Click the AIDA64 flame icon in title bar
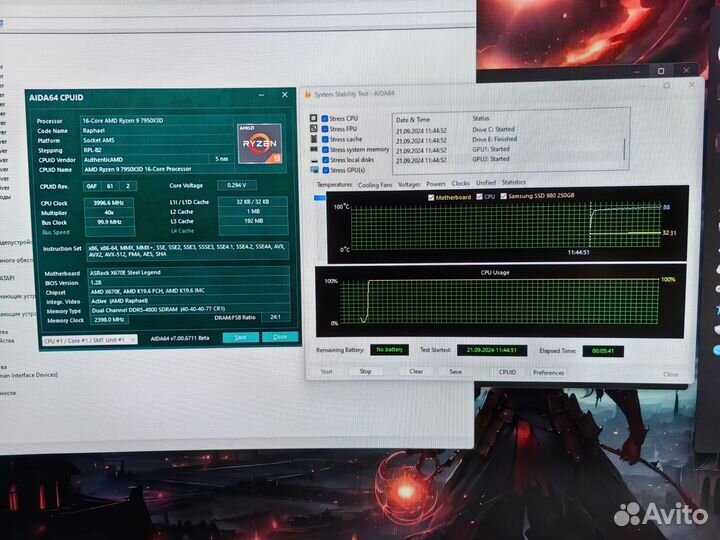The height and width of the screenshot is (540, 720). (x=308, y=95)
